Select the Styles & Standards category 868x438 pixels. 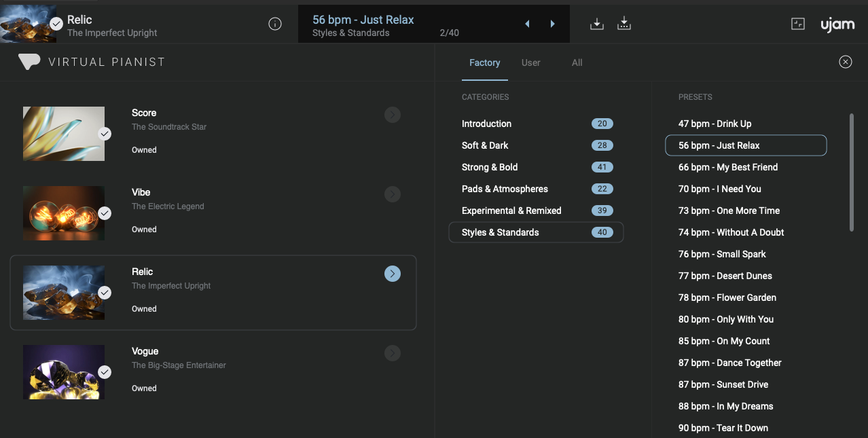(536, 232)
